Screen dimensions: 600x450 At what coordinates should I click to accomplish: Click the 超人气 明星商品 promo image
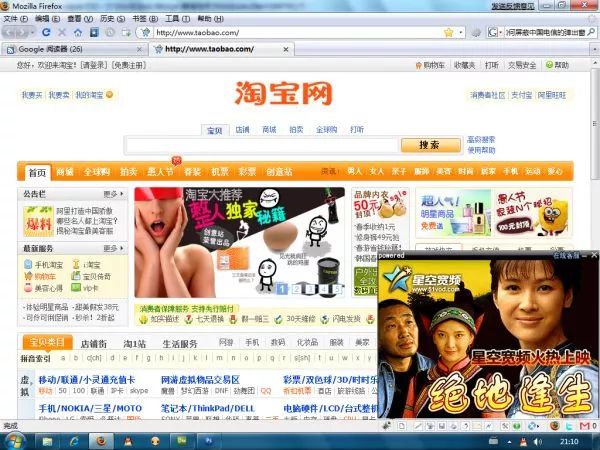tap(453, 213)
